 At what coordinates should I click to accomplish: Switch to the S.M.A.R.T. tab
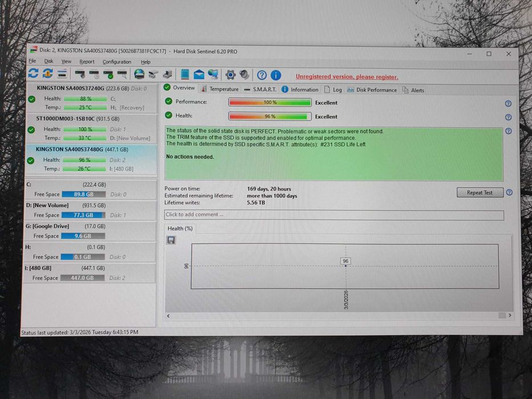[260, 89]
